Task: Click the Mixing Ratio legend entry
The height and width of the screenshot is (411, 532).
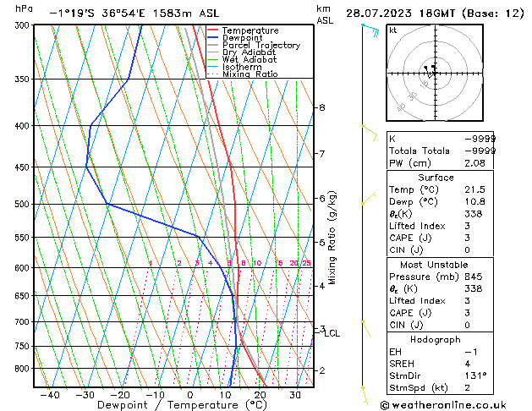Action: click(x=250, y=74)
